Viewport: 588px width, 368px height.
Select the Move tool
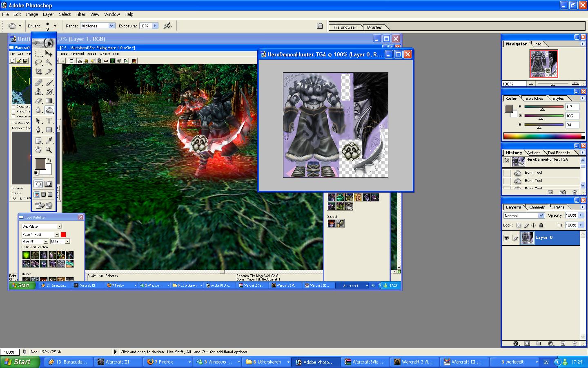[49, 54]
